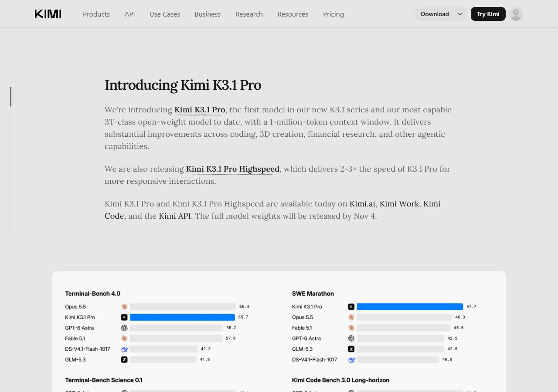Click GPT-6 Astra icon in SWE Marathon chart
558x392 pixels.
click(351, 338)
